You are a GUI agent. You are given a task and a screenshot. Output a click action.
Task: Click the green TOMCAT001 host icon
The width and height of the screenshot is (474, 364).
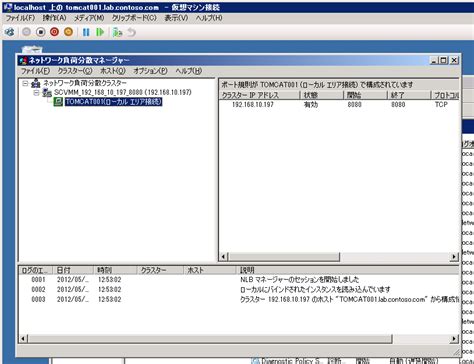[x=58, y=102]
